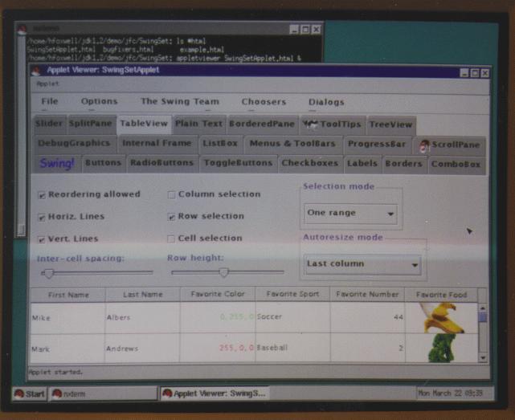Click the table scrollbar down arrow
Screen dimensions: 515x420
(x=483, y=358)
